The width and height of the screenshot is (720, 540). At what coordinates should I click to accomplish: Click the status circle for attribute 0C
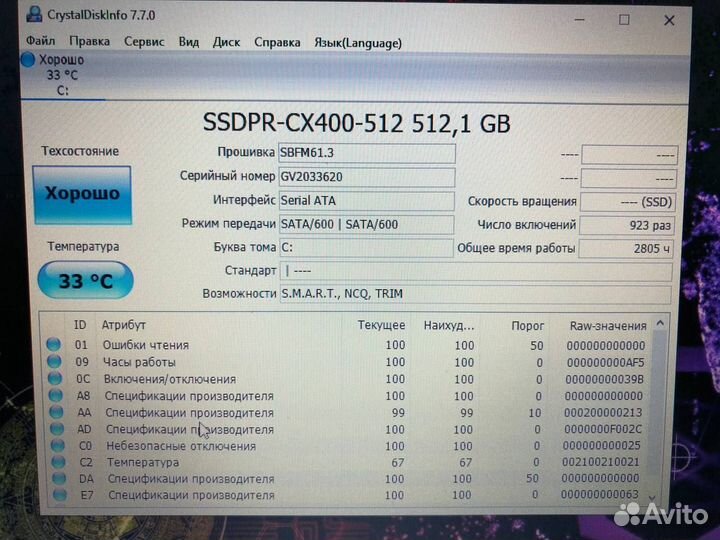pos(55,378)
